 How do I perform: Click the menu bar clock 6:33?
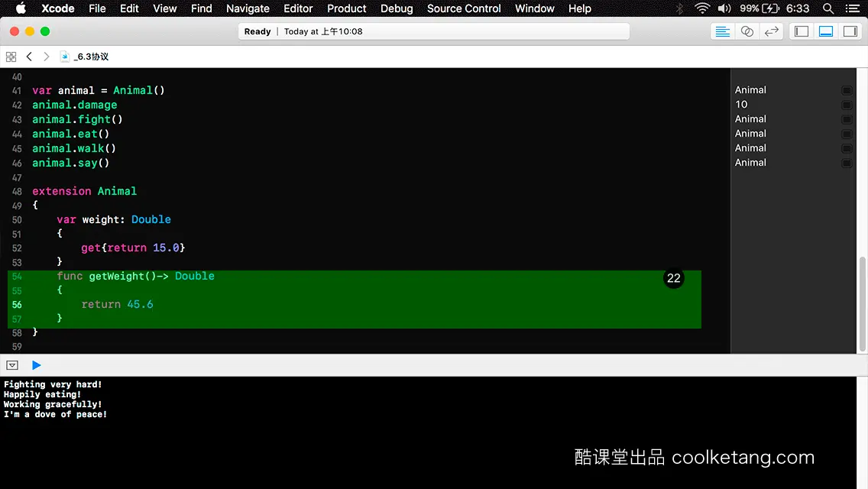click(798, 8)
